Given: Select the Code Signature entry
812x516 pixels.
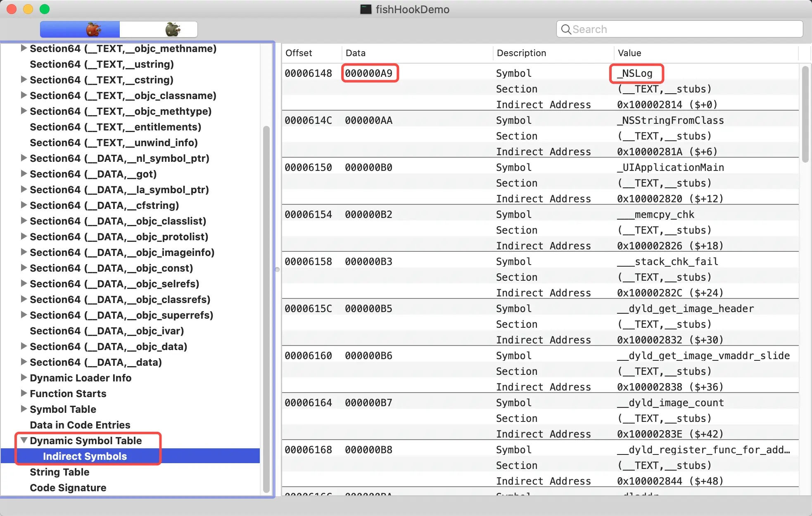Looking at the screenshot, I should click(x=68, y=488).
